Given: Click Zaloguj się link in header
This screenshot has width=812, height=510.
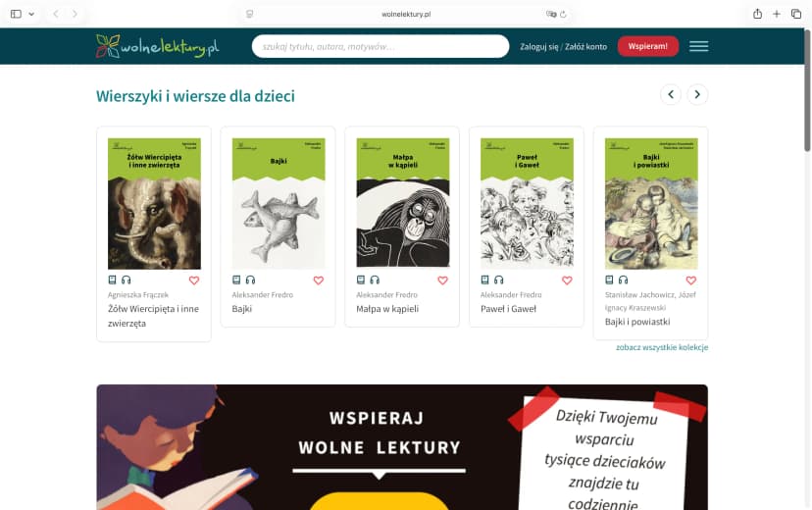Looking at the screenshot, I should click(539, 47).
